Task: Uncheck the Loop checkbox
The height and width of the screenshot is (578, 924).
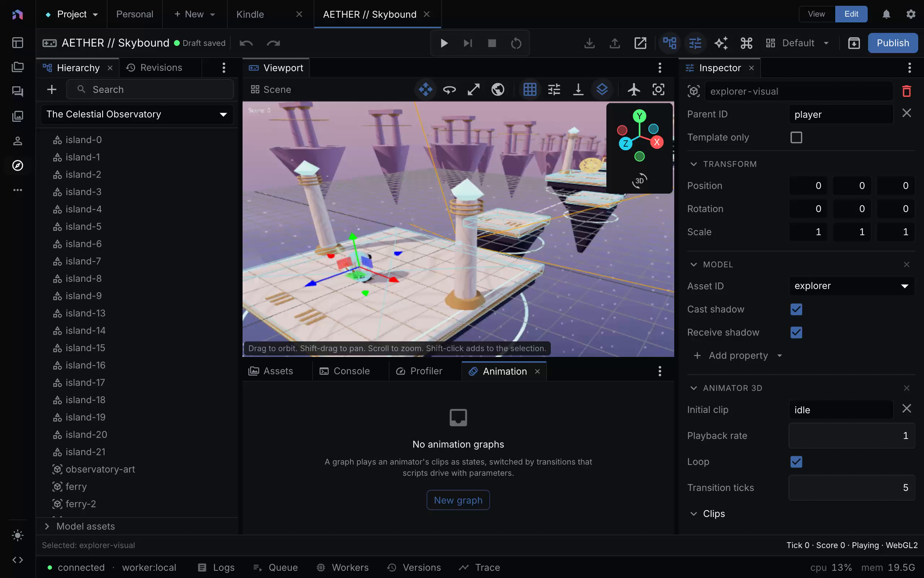Action: coord(796,462)
